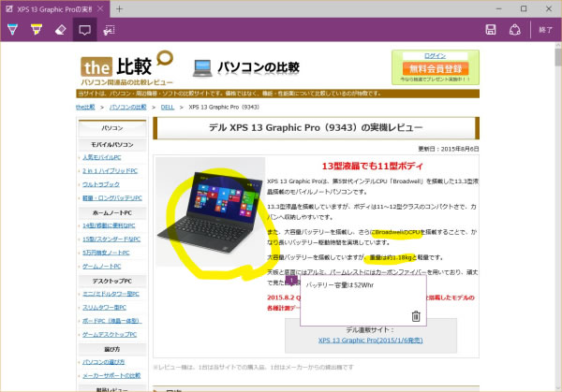Click the highlighted 'BroadwellのCPU' text

[397, 232]
